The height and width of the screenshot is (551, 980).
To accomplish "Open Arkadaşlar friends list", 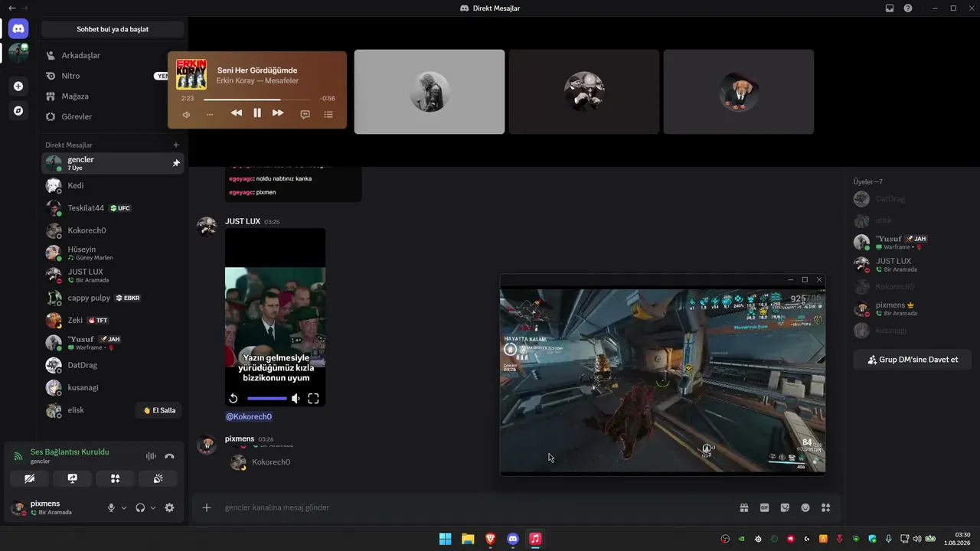I will (113, 55).
